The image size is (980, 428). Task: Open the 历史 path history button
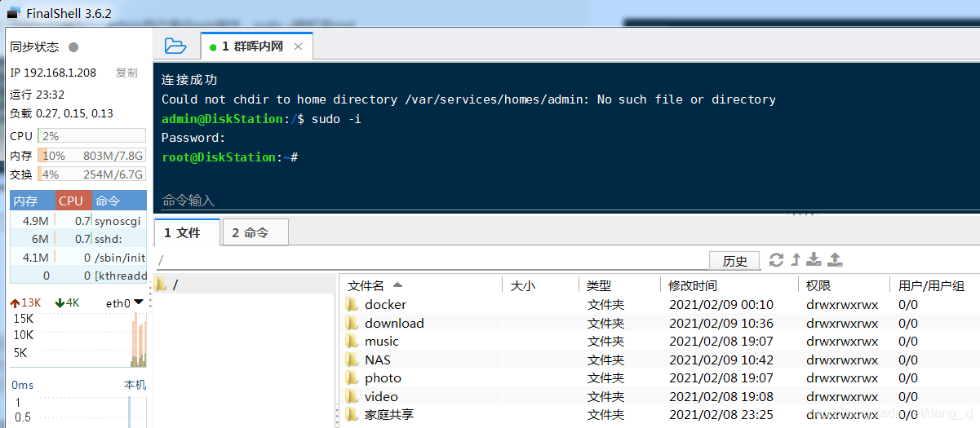(734, 261)
